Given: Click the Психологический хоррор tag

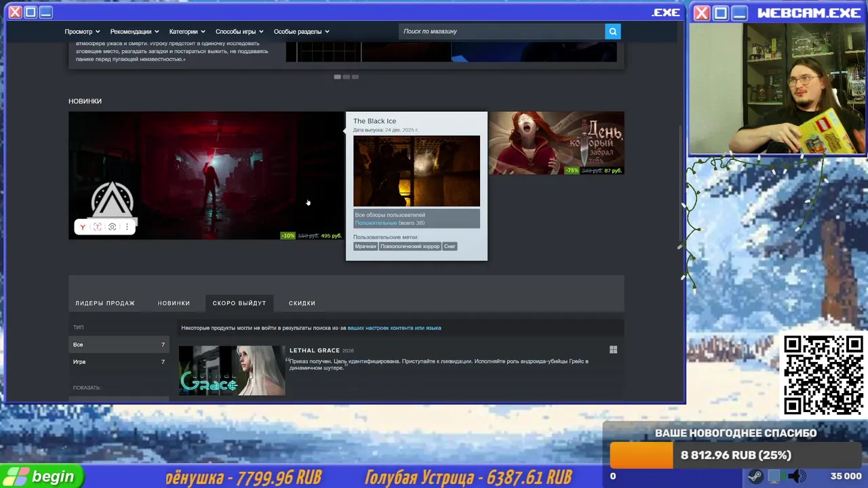Looking at the screenshot, I should [410, 247].
